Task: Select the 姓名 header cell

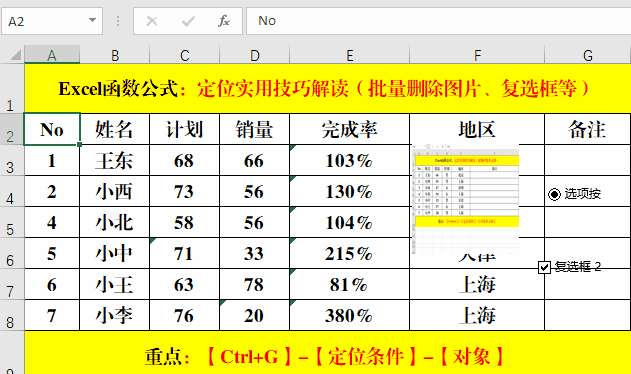Action: [115, 129]
